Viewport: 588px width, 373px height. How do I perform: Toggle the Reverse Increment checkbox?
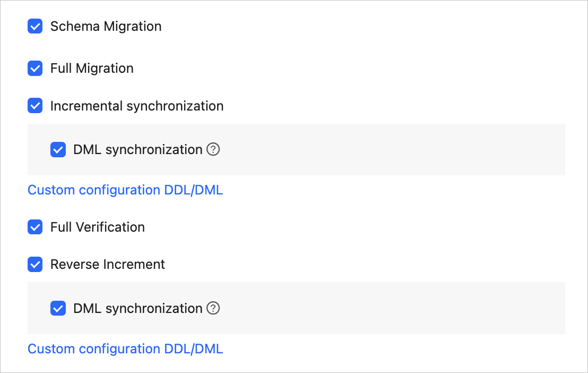coord(35,265)
